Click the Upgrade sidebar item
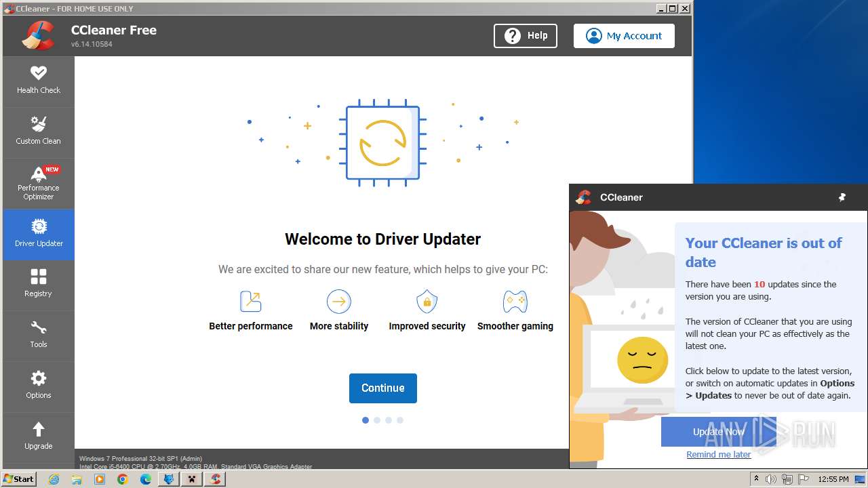 click(x=39, y=437)
